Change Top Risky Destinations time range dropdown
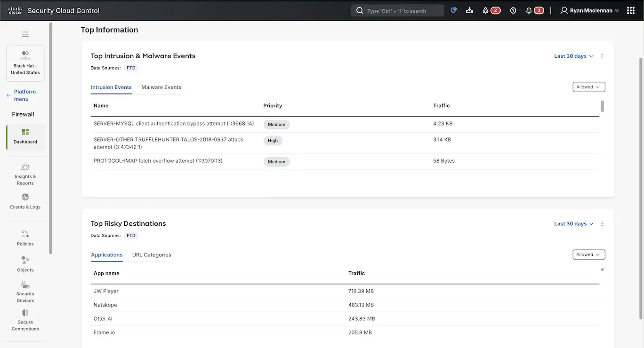This screenshot has width=644, height=348. [x=573, y=223]
